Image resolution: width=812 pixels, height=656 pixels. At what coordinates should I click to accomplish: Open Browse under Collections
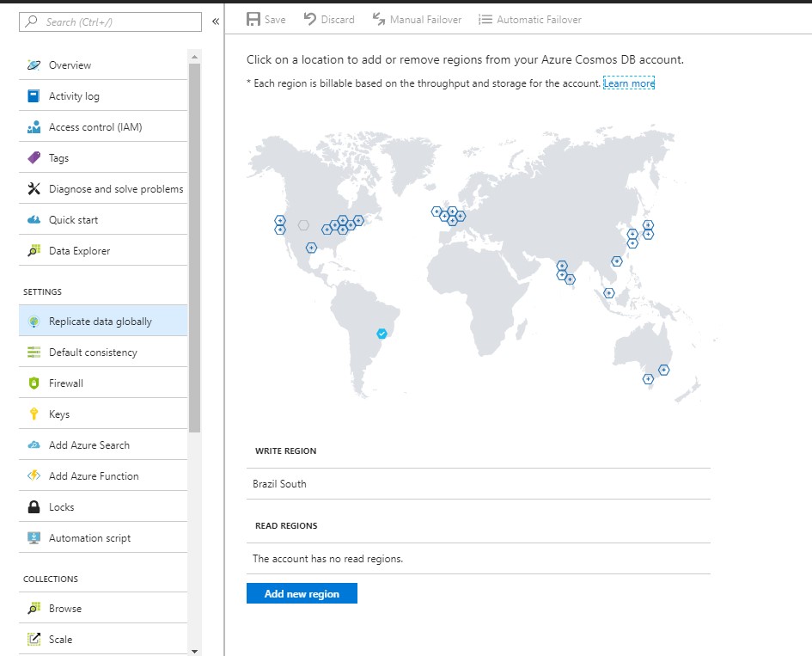pyautogui.click(x=103, y=609)
